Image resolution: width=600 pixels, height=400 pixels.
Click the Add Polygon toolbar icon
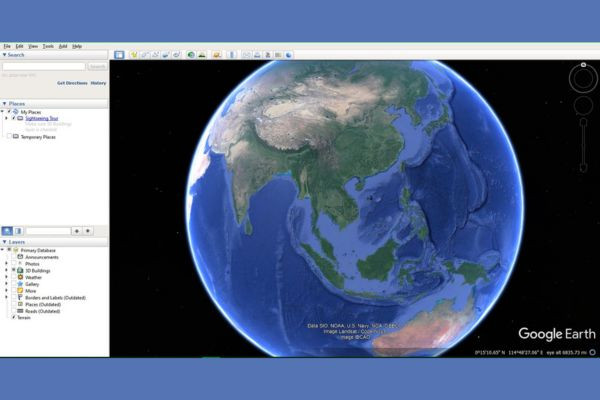[x=145, y=55]
